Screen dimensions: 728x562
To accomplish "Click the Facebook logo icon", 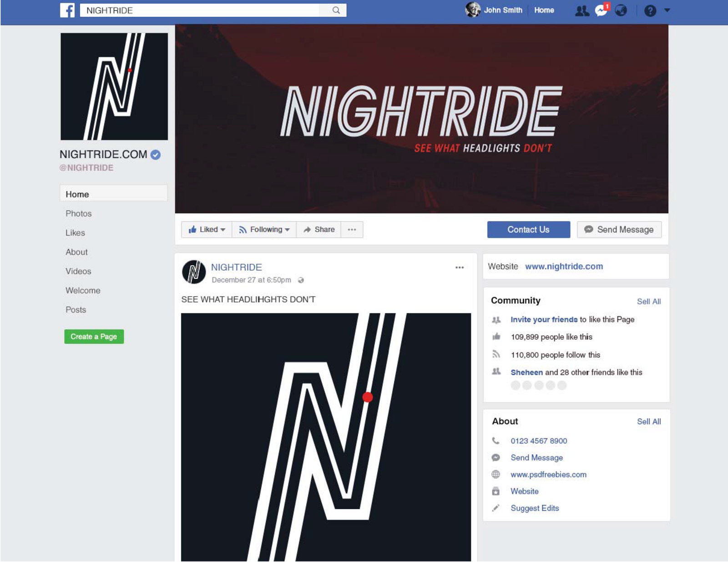I will coord(67,10).
